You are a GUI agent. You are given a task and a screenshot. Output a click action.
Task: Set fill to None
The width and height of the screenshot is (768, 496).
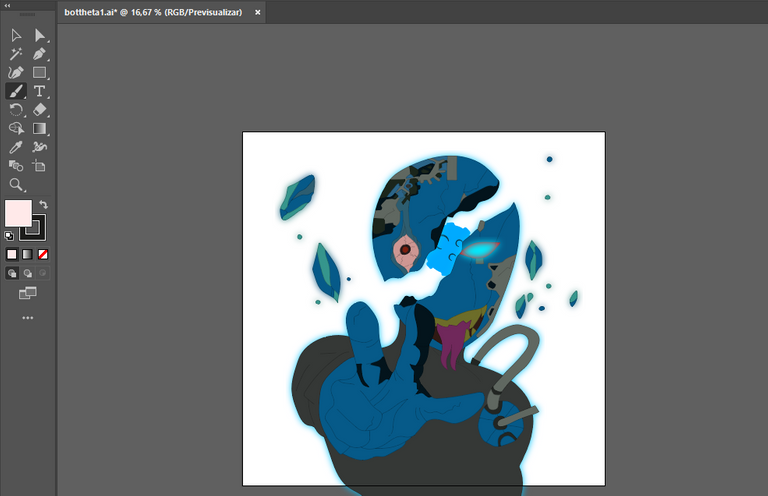click(x=43, y=254)
